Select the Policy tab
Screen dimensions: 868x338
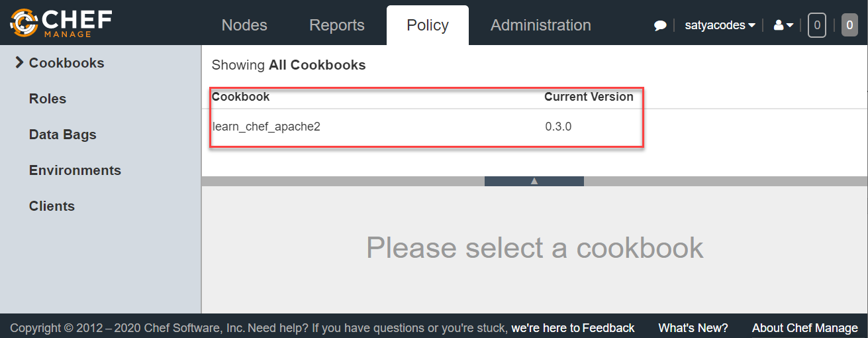[x=428, y=25]
